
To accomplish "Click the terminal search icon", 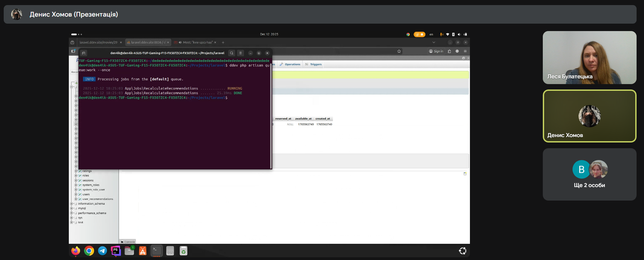I will (231, 53).
